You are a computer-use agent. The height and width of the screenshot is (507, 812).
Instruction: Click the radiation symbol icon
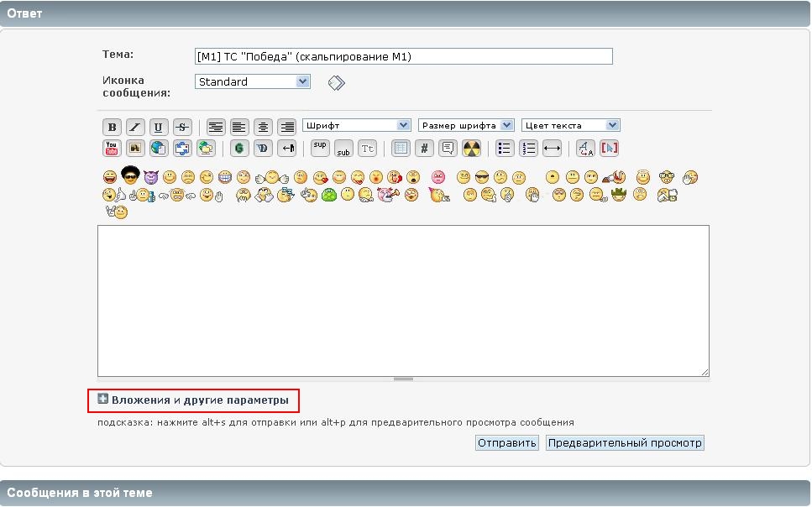[x=471, y=148]
